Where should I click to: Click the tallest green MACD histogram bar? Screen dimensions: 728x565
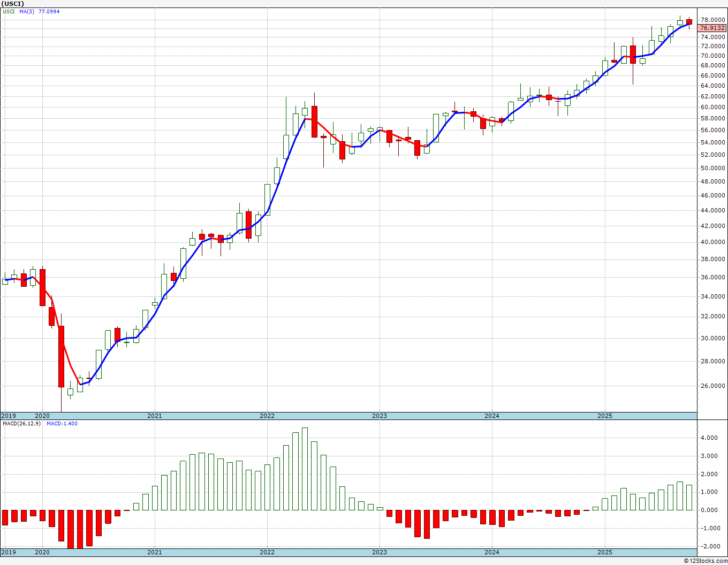click(305, 469)
